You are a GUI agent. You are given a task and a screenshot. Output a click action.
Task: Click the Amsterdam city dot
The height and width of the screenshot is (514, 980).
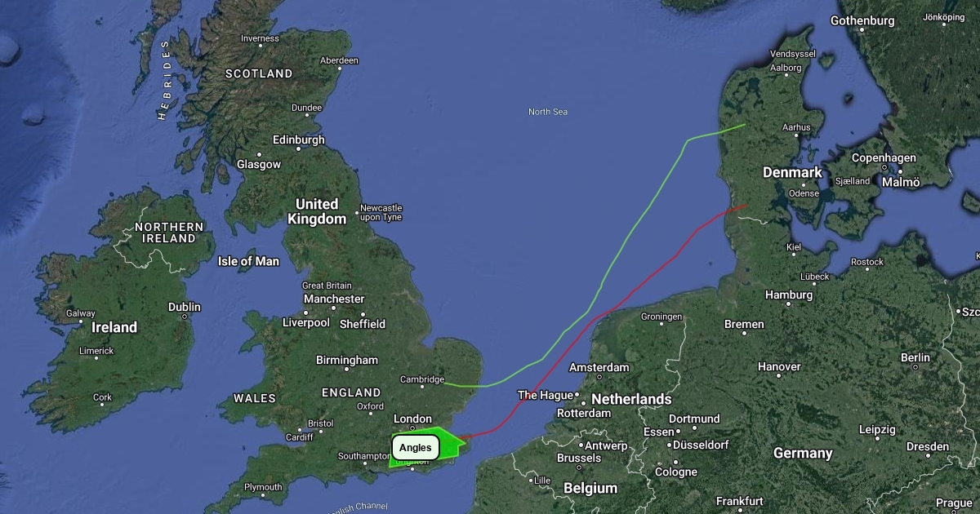pyautogui.click(x=599, y=377)
